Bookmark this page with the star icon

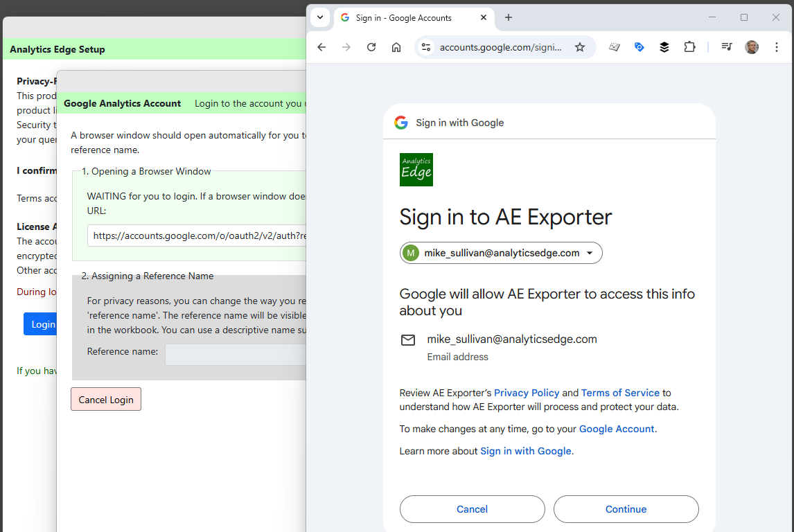(x=580, y=47)
